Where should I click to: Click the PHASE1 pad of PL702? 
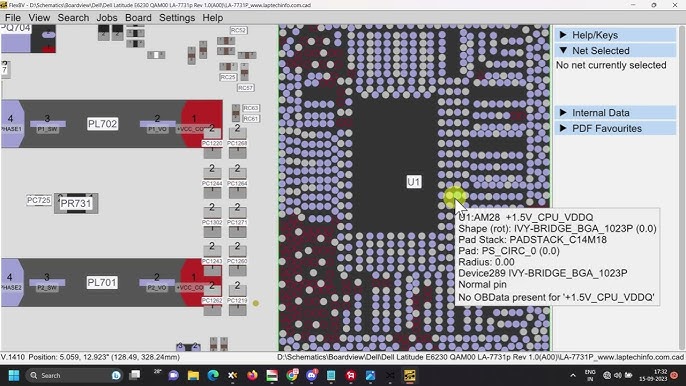12,124
